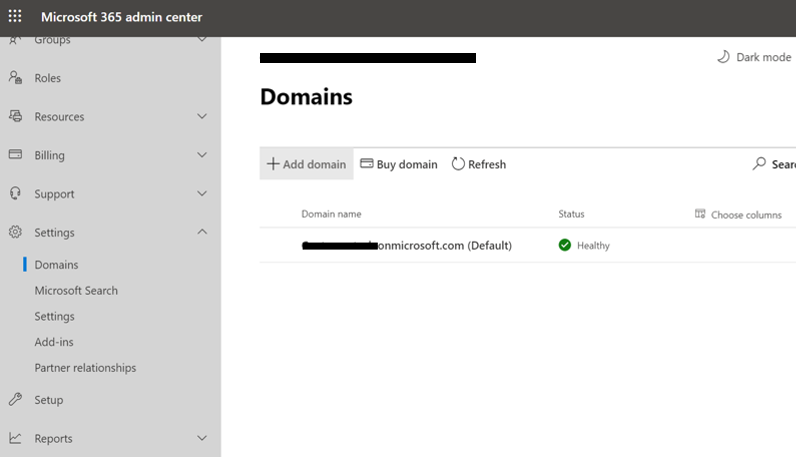
Task: Expand the Billing section chevron
Action: coord(202,155)
